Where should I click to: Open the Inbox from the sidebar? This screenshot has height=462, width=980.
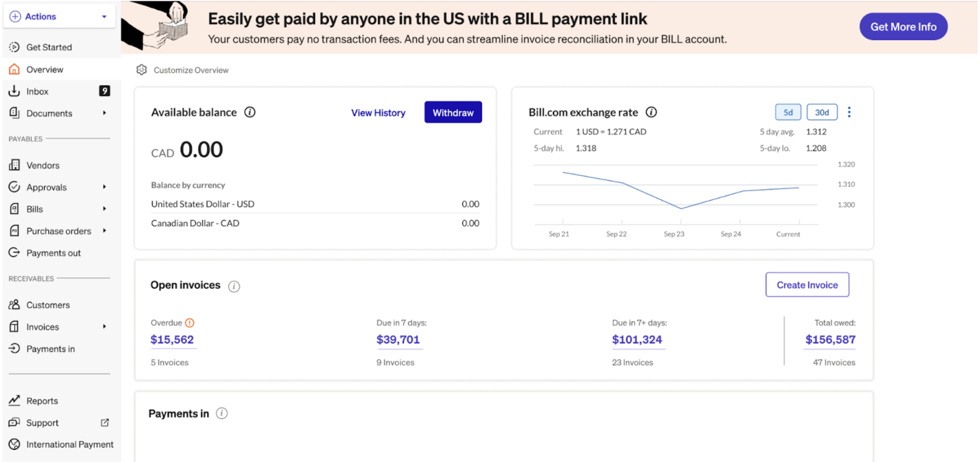pyautogui.click(x=37, y=91)
